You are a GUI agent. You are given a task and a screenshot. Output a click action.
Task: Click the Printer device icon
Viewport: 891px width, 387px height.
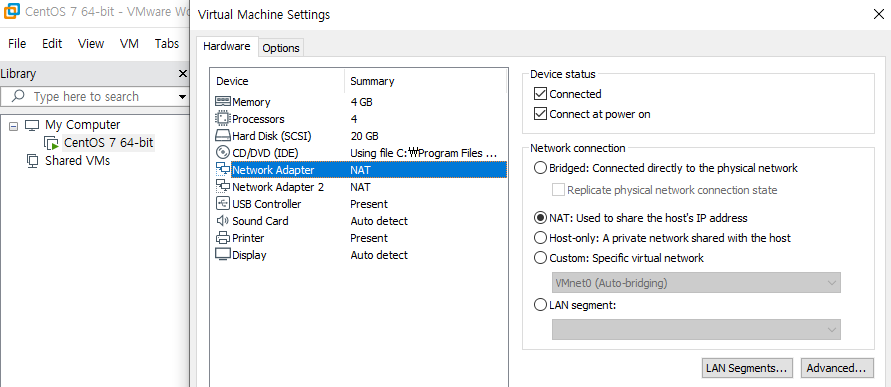pos(223,238)
